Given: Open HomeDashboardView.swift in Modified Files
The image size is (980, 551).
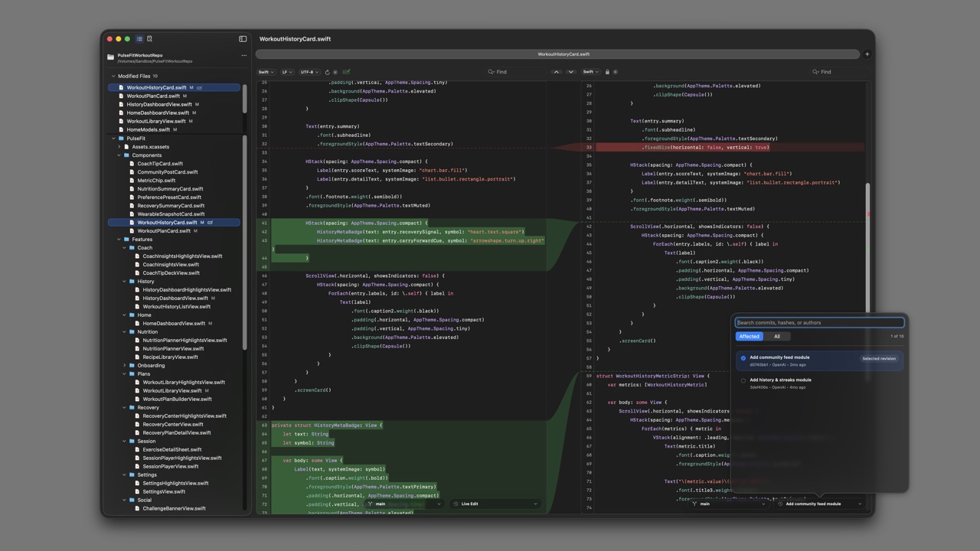Looking at the screenshot, I should tap(158, 113).
